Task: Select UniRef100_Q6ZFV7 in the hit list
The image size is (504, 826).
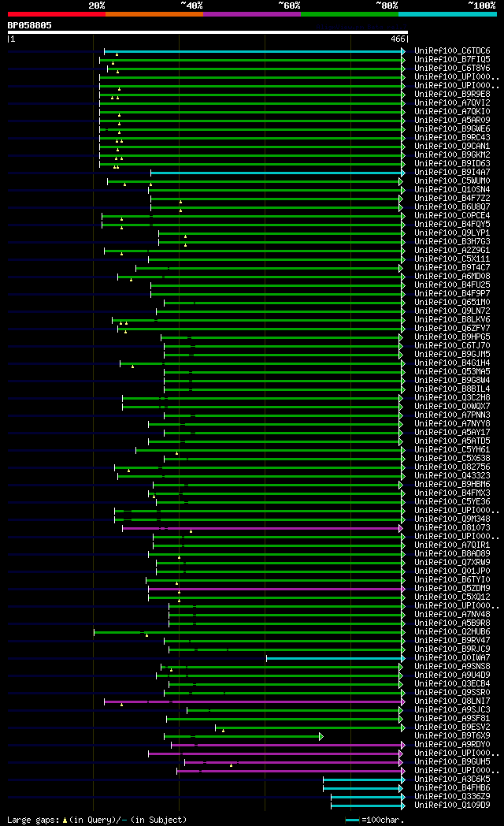Action: [x=452, y=328]
